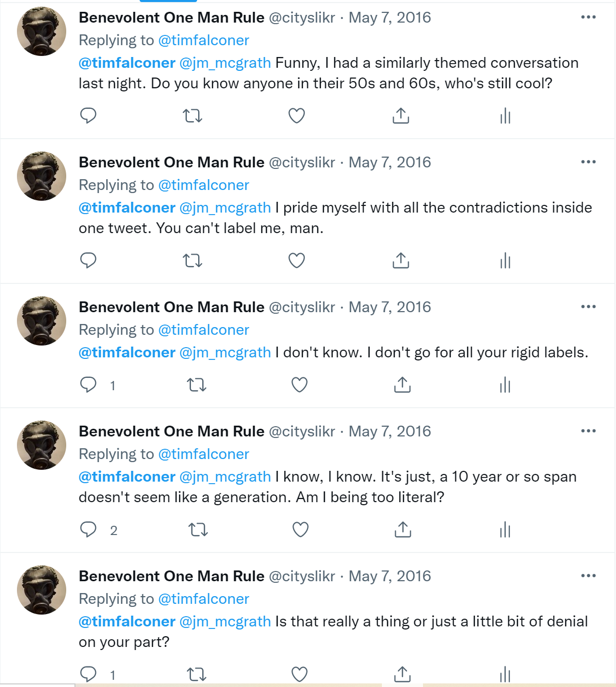Open the more menu on the 'rigid labels' tweet
Image resolution: width=616 pixels, height=687 pixels.
point(588,307)
